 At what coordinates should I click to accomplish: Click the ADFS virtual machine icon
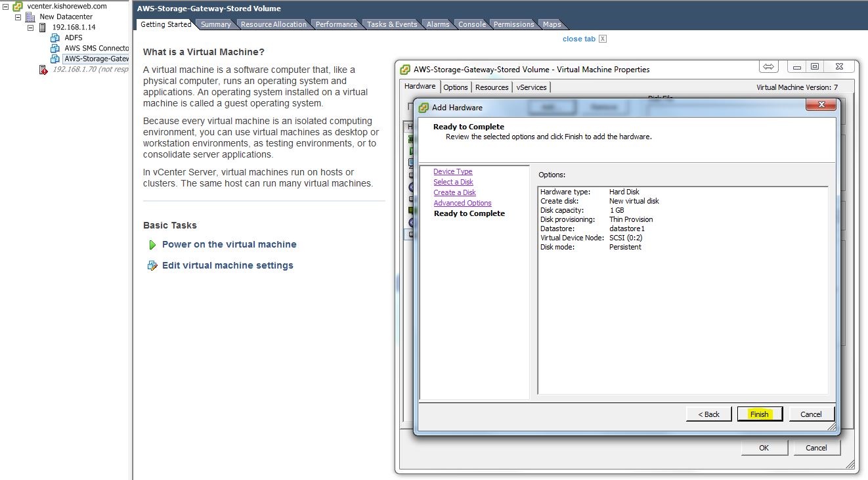click(x=55, y=38)
